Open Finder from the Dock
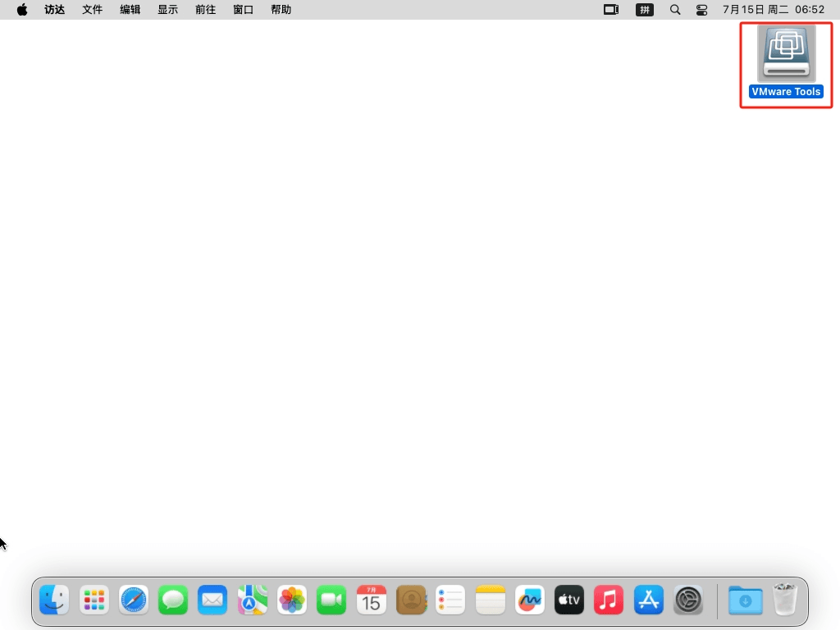This screenshot has width=840, height=630. pos(55,600)
